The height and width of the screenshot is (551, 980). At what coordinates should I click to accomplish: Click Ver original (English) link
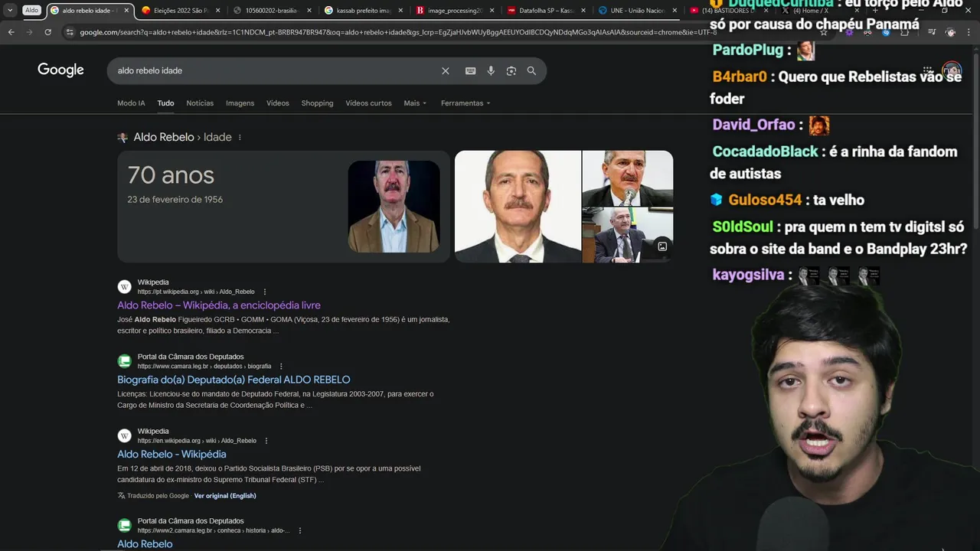coord(225,496)
